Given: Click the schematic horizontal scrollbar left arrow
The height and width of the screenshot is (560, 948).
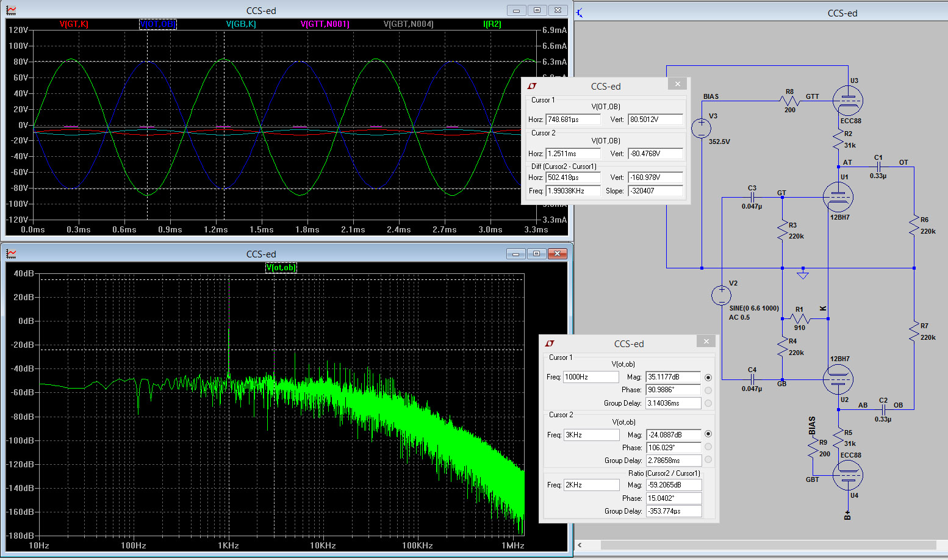Looking at the screenshot, I should [x=580, y=545].
